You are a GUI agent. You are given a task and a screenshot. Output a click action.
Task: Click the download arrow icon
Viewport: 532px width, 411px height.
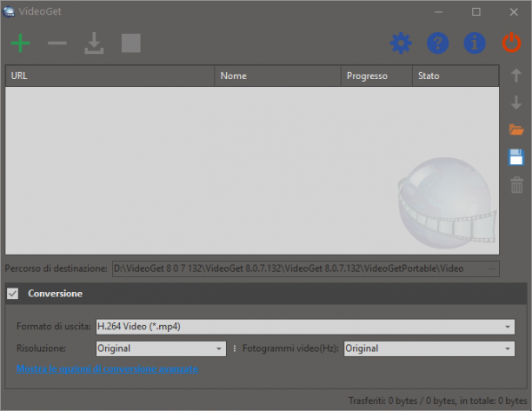click(x=94, y=43)
